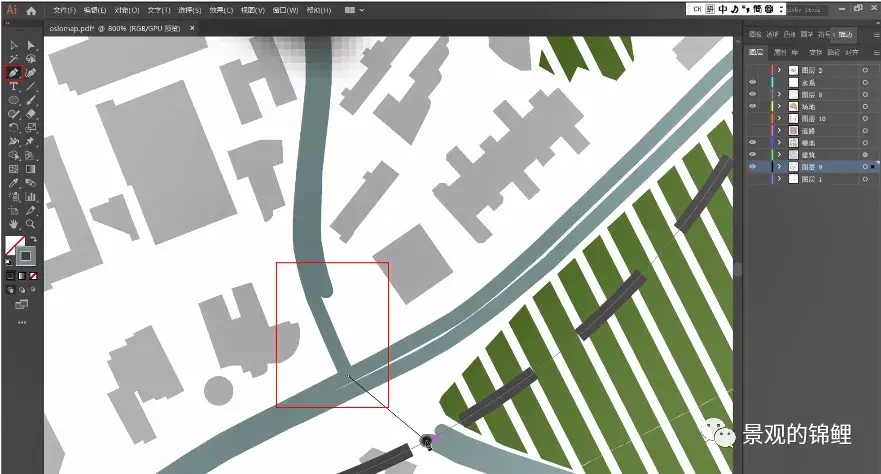Image resolution: width=881 pixels, height=474 pixels.
Task: Click the fill color swatch
Action: [14, 245]
